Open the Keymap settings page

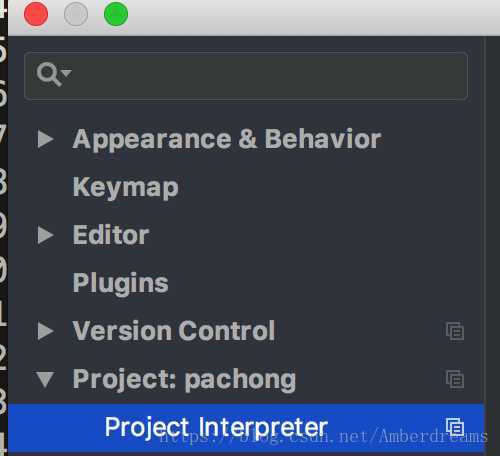(126, 188)
